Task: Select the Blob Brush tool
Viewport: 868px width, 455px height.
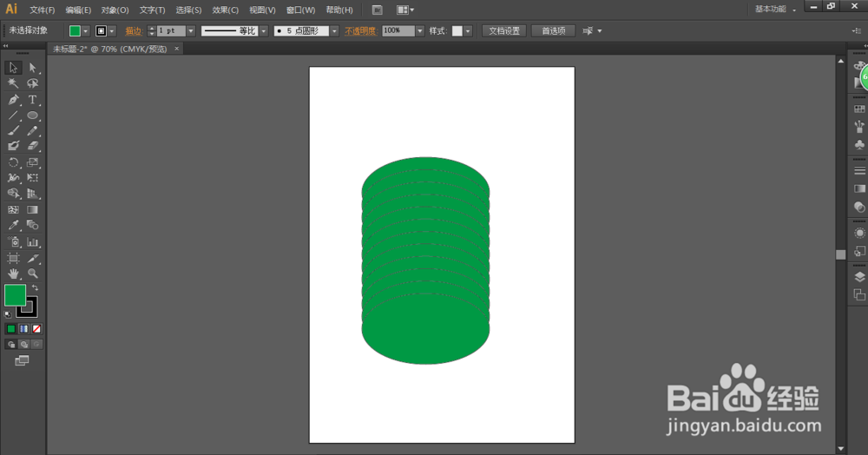Action: (13, 146)
